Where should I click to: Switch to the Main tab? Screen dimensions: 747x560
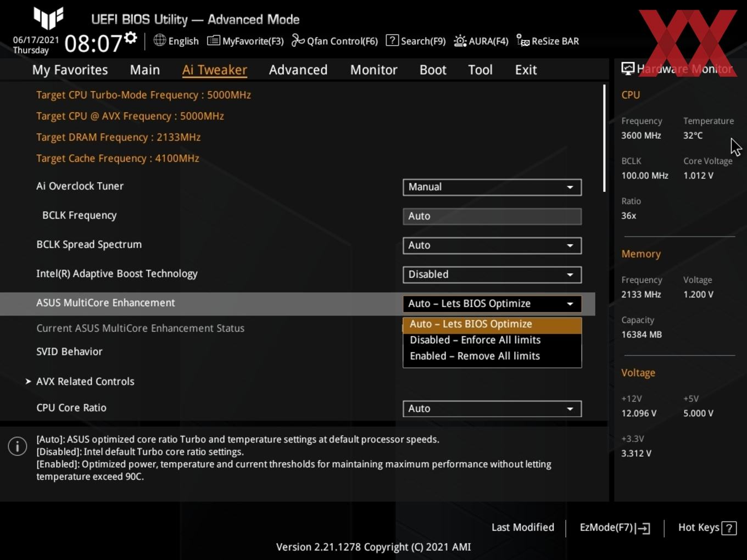145,70
